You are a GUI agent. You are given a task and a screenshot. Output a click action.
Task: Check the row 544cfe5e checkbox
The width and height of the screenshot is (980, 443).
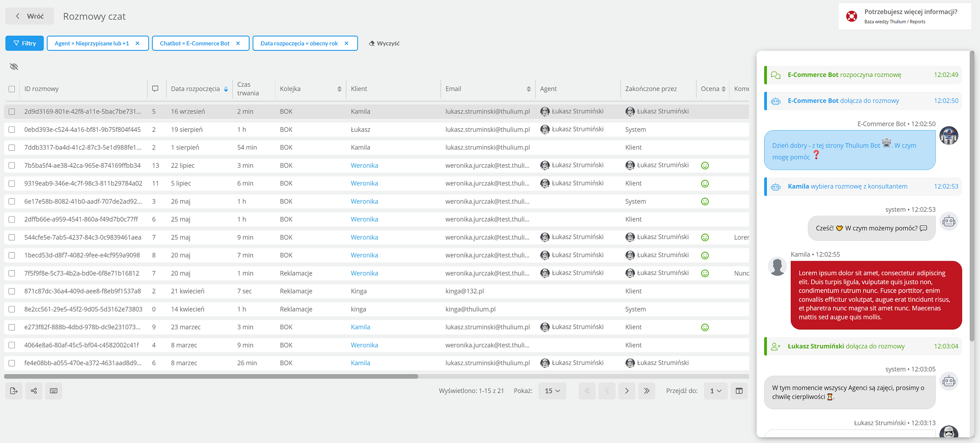point(12,237)
